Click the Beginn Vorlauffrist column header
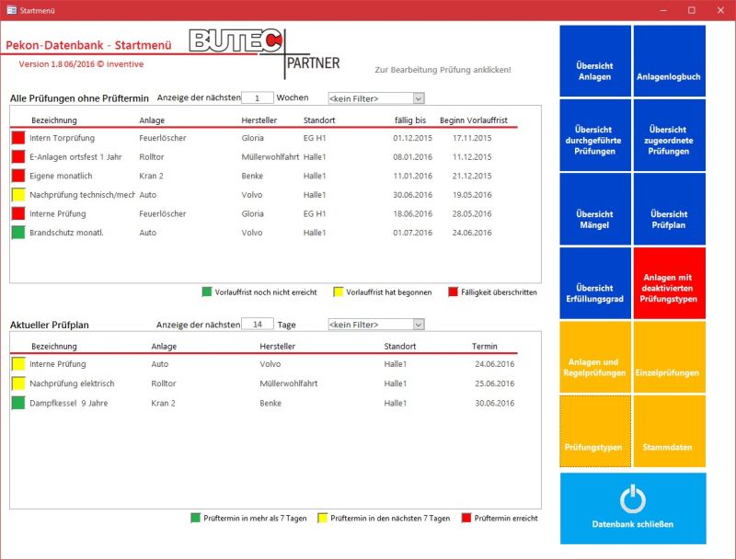736x560 pixels. coord(474,120)
